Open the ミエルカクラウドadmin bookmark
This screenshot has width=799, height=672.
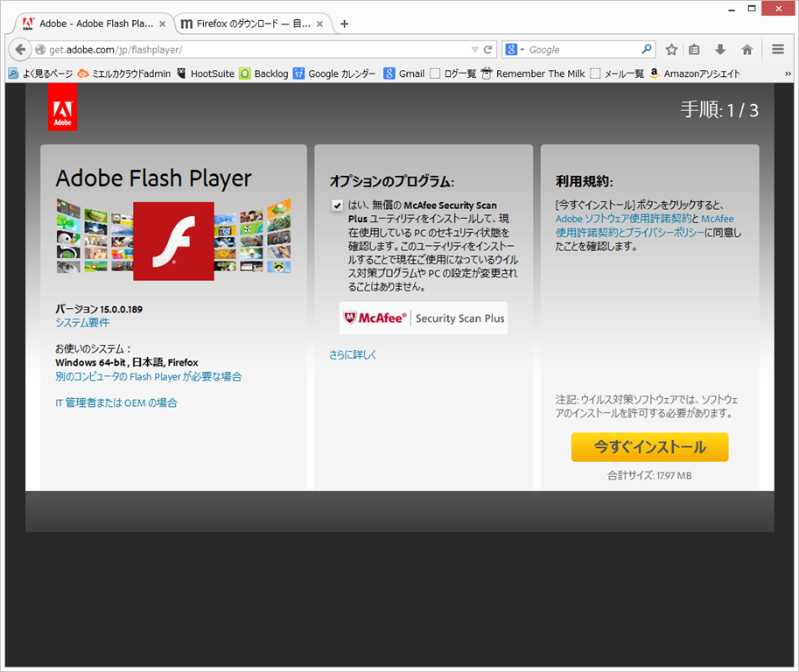pyautogui.click(x=123, y=73)
